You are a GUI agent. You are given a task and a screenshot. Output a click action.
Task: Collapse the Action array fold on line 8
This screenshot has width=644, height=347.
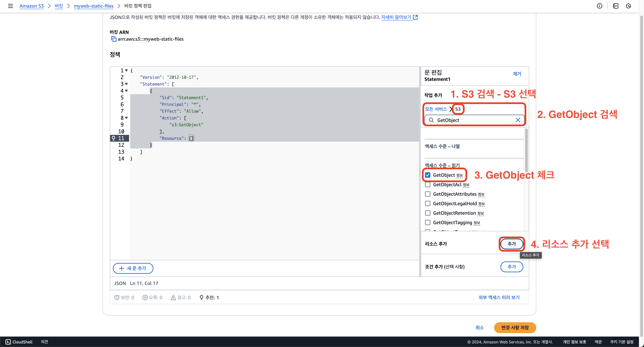(127, 118)
